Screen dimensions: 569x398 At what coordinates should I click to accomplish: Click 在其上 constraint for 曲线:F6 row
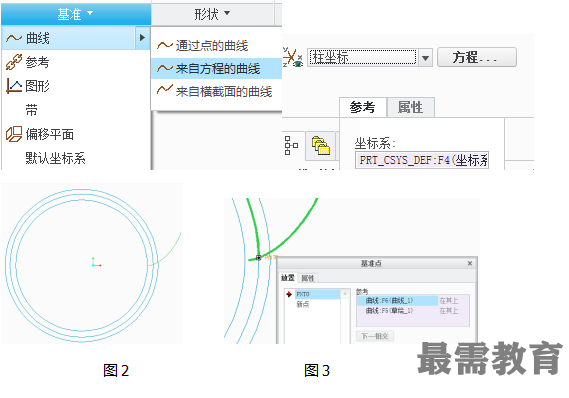[x=449, y=300]
